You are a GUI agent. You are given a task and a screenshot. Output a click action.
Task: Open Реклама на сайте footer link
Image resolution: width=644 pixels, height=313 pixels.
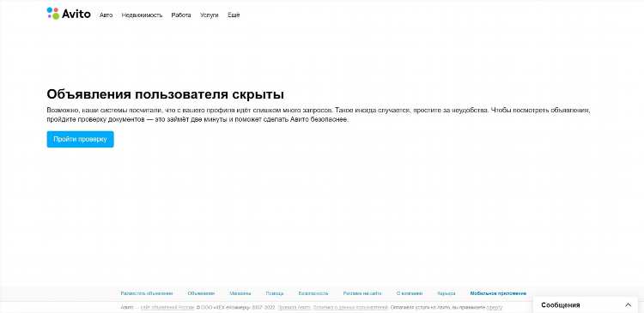[362, 294]
